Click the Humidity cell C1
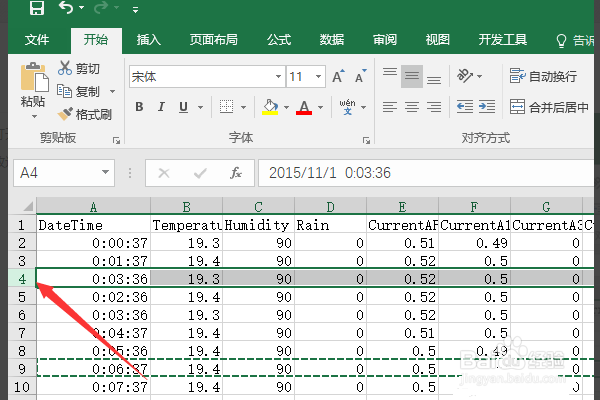Viewport: 600px width, 400px height. click(x=258, y=225)
